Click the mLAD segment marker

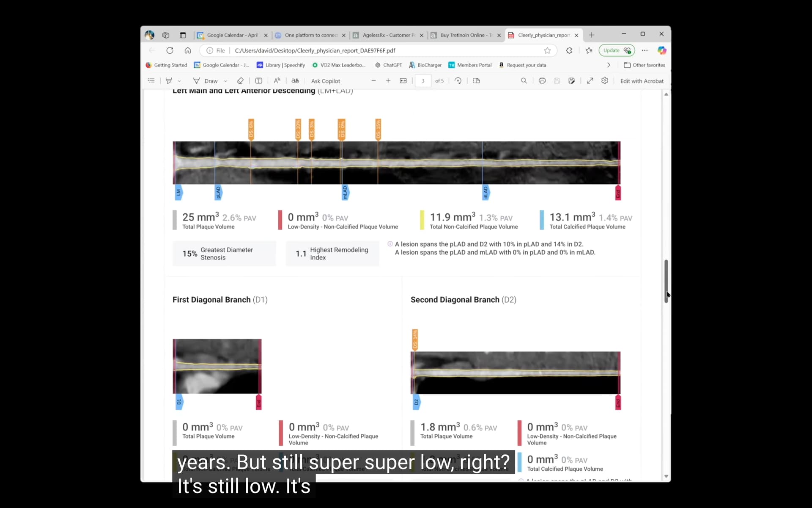[345, 192]
